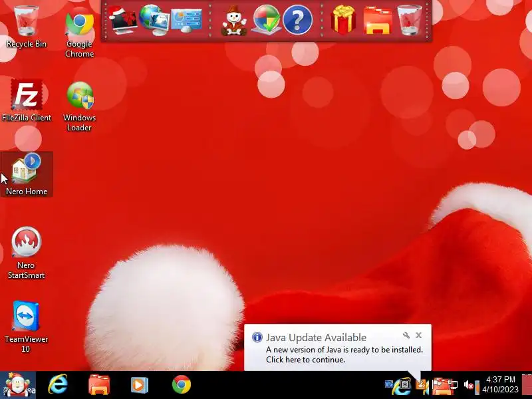Click the muted speaker volume tray icon
Image resolution: width=532 pixels, height=399 pixels.
coord(468,385)
